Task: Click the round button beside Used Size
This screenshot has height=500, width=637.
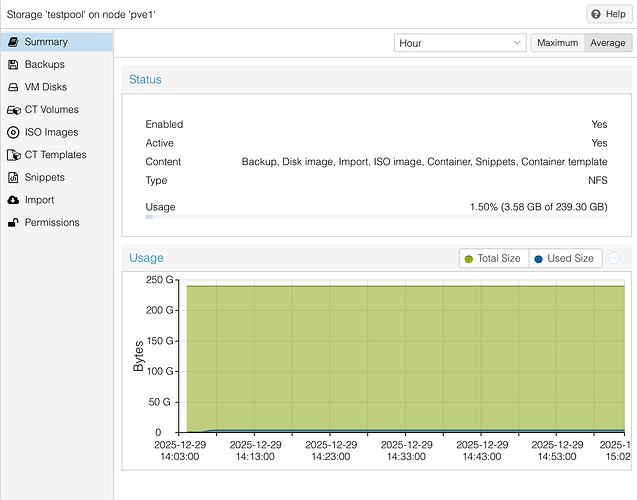Action: point(614,258)
